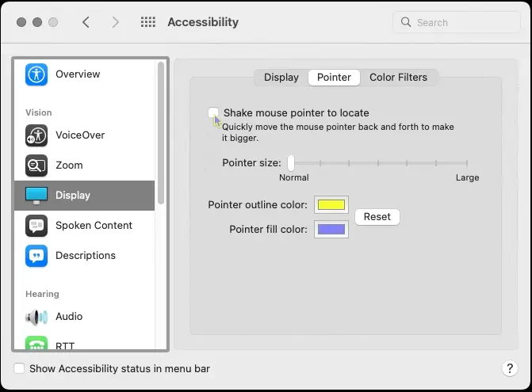Open the Overview accessibility icon
This screenshot has height=392, width=532.
coord(36,74)
